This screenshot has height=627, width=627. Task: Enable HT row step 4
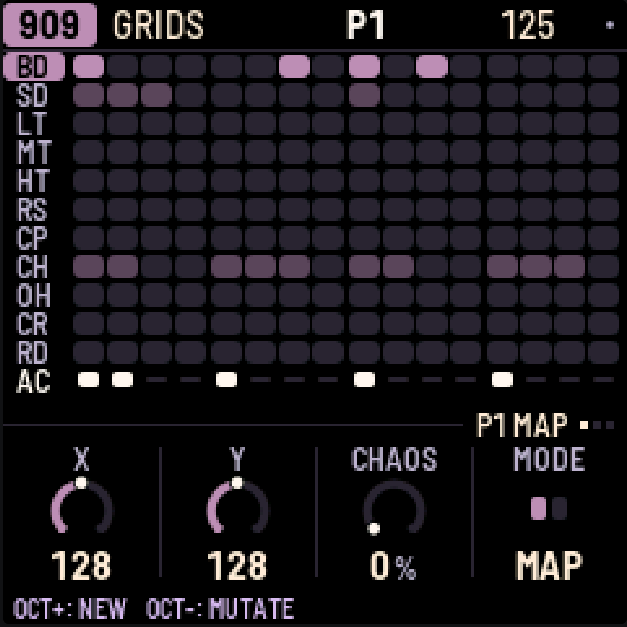click(x=190, y=181)
